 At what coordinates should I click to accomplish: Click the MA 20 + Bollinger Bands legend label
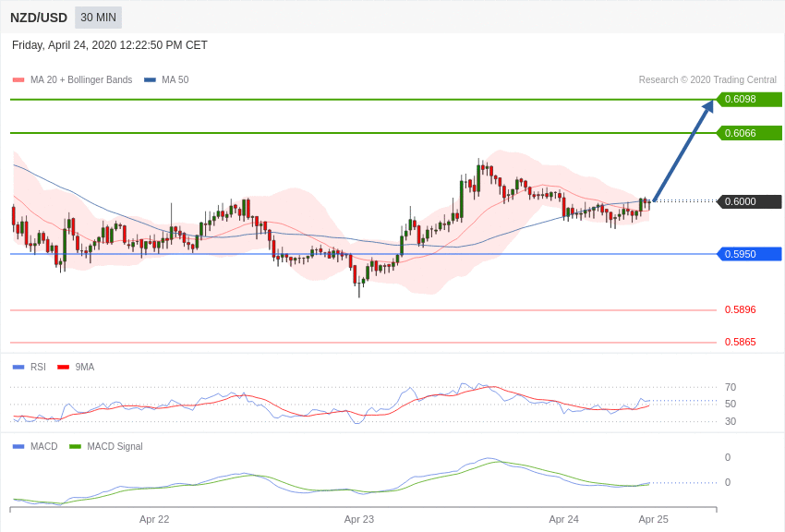pos(81,79)
